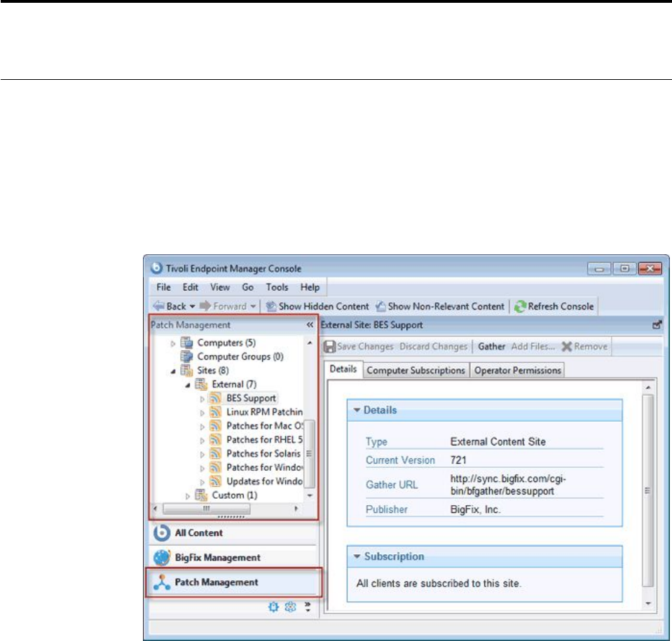The width and height of the screenshot is (672, 641).
Task: Click the Gather button
Action: (492, 347)
